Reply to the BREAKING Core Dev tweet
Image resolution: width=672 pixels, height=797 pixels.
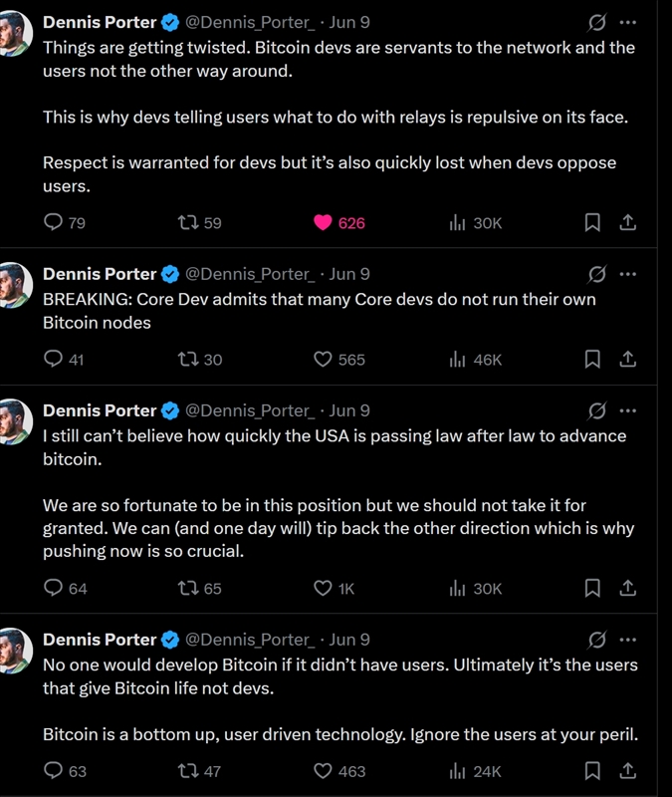click(55, 360)
